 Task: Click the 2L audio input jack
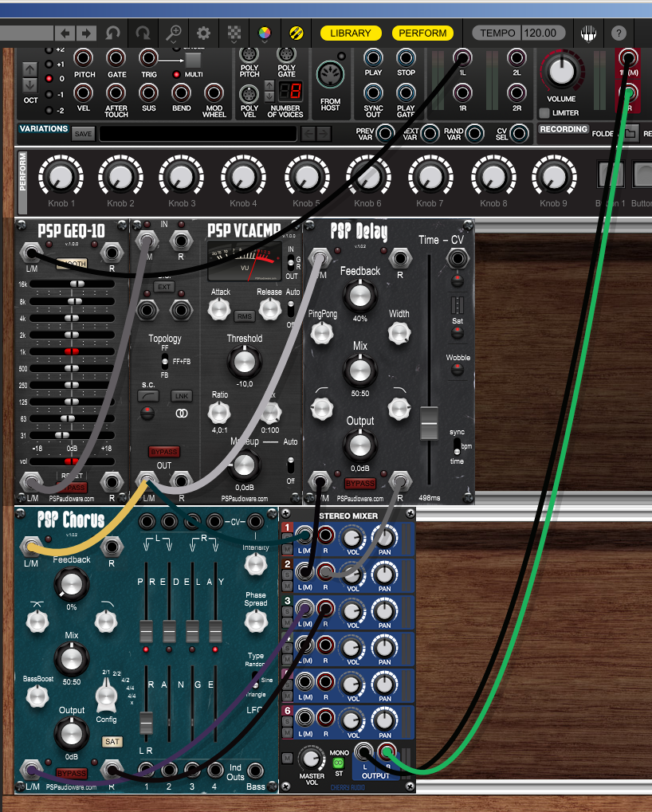click(x=516, y=57)
